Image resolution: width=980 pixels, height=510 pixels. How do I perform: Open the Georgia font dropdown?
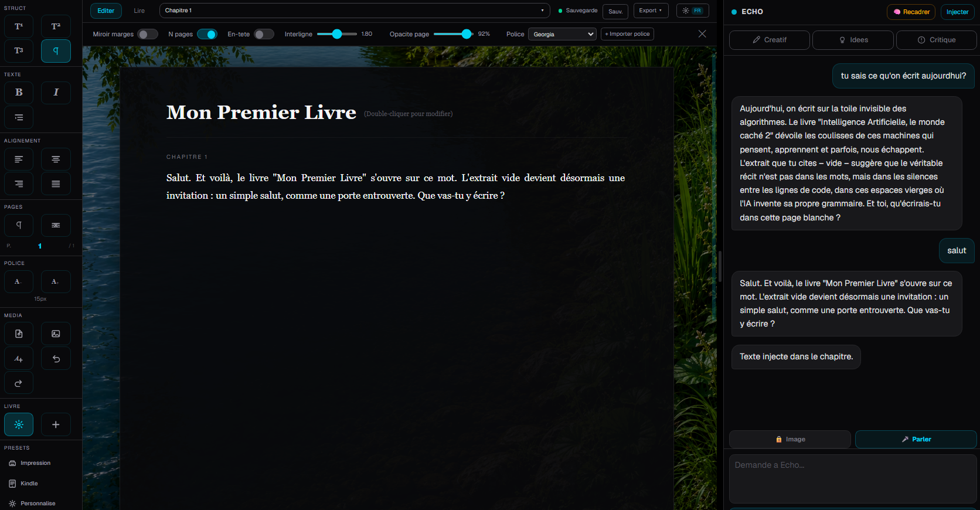[562, 34]
